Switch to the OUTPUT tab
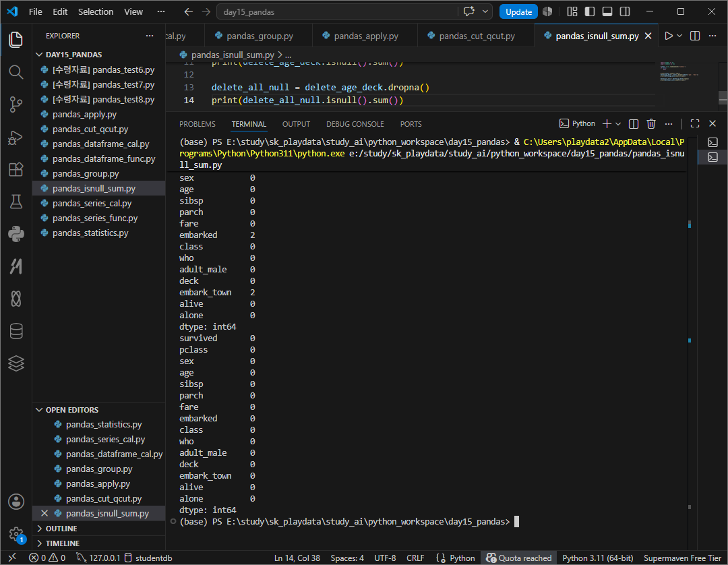Viewport: 728px width, 565px height. pos(296,124)
